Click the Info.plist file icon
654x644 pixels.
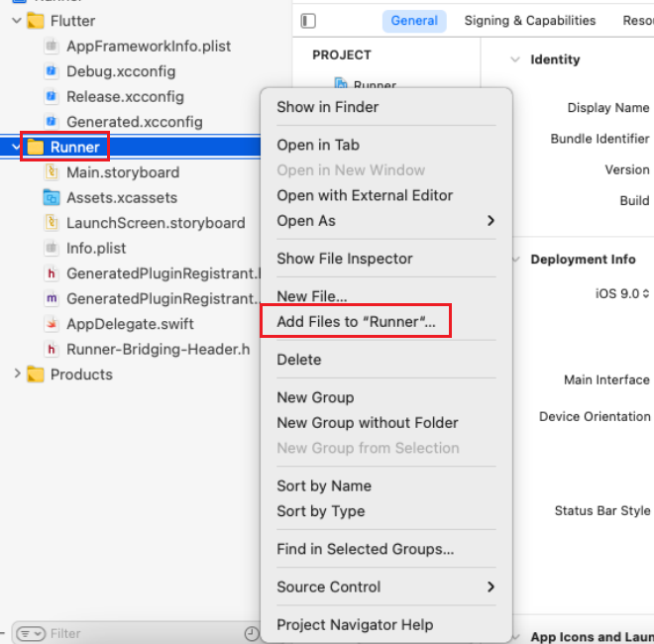(52, 248)
